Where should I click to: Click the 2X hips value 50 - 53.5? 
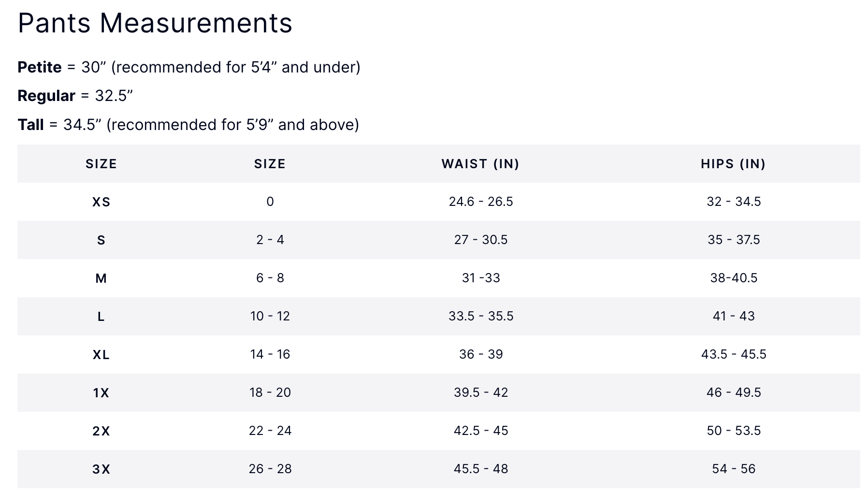pos(734,431)
